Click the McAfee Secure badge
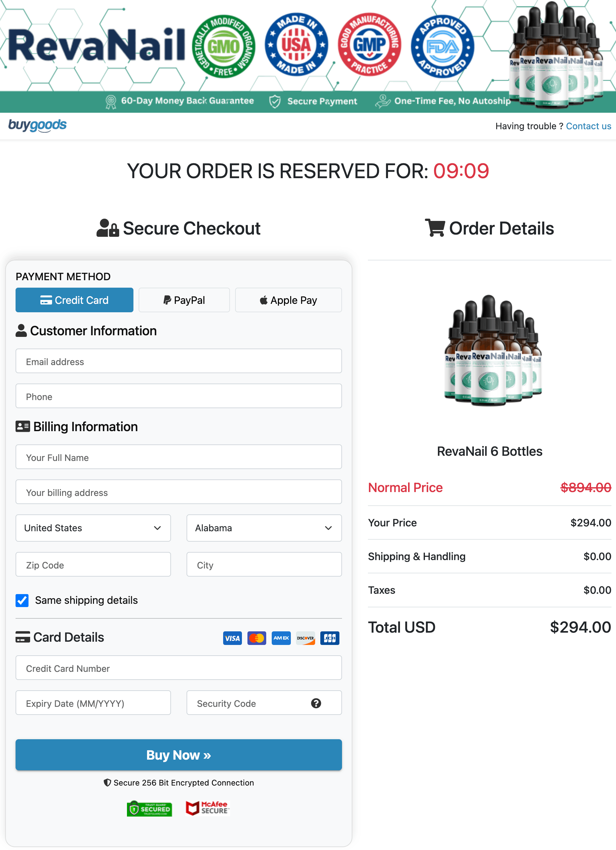The height and width of the screenshot is (850, 616). [x=207, y=808]
